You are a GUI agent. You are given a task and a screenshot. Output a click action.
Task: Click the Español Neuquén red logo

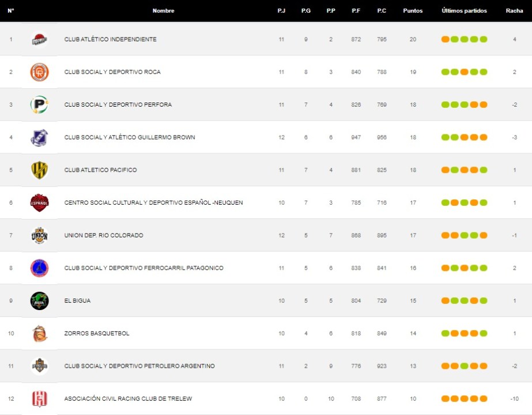pos(39,203)
